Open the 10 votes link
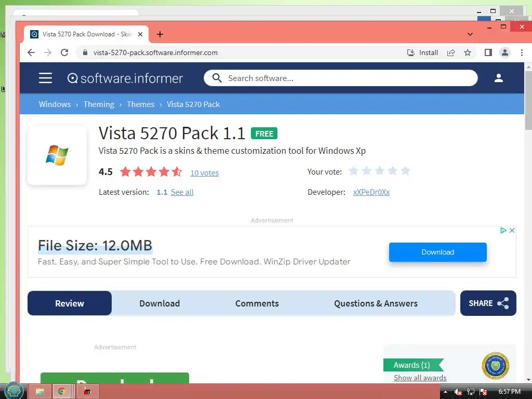The width and height of the screenshot is (532, 399). coord(205,173)
